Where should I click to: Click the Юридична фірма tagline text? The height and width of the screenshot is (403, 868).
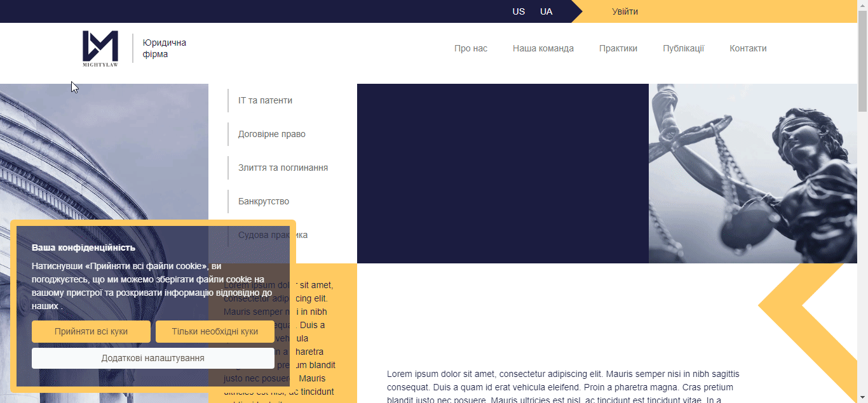165,48
